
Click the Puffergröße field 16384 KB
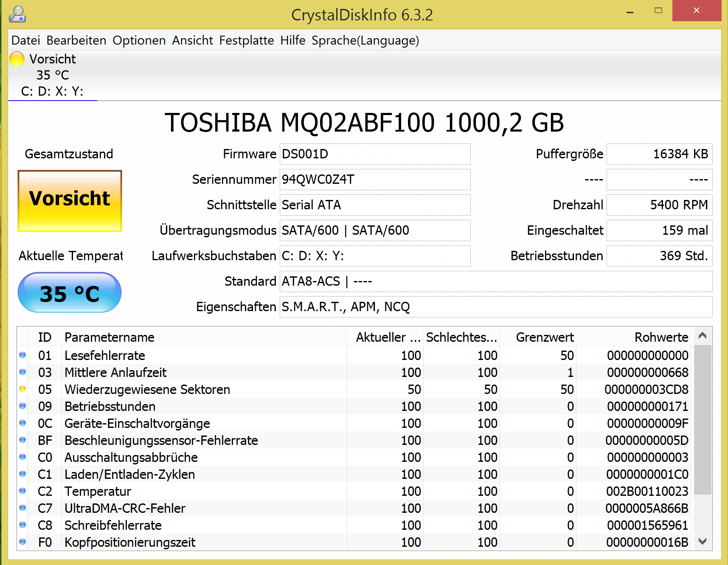click(660, 154)
